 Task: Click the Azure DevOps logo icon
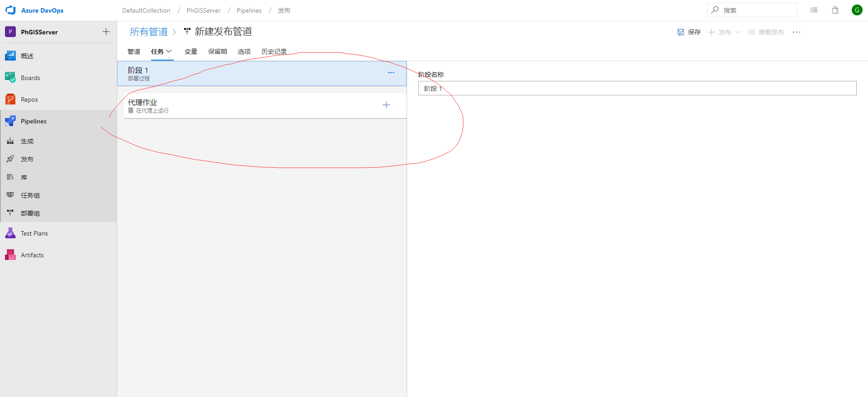click(10, 10)
